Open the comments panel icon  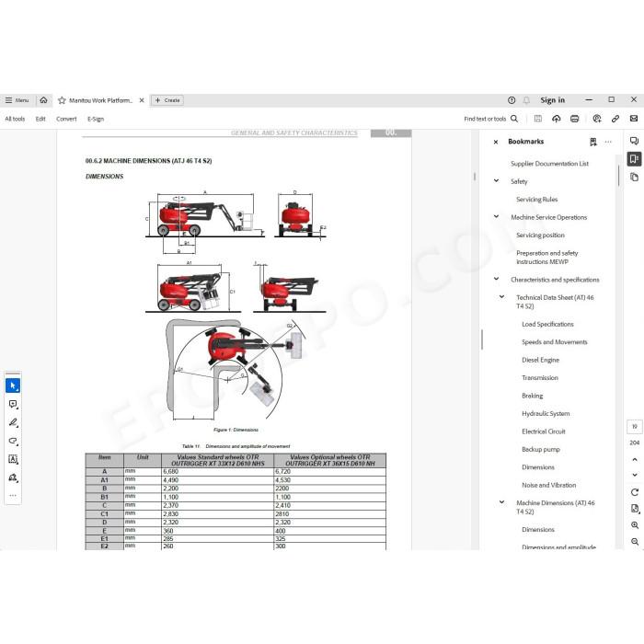tap(634, 141)
